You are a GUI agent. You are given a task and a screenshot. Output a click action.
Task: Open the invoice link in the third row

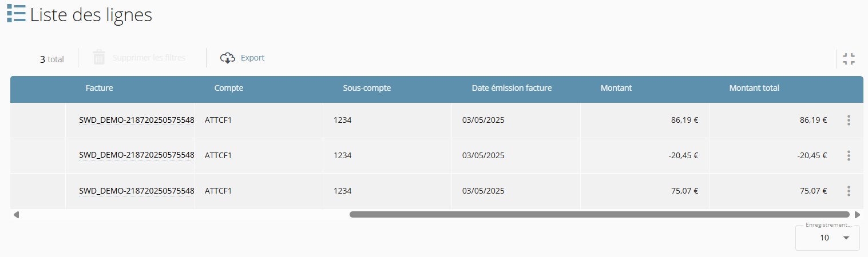pos(136,191)
